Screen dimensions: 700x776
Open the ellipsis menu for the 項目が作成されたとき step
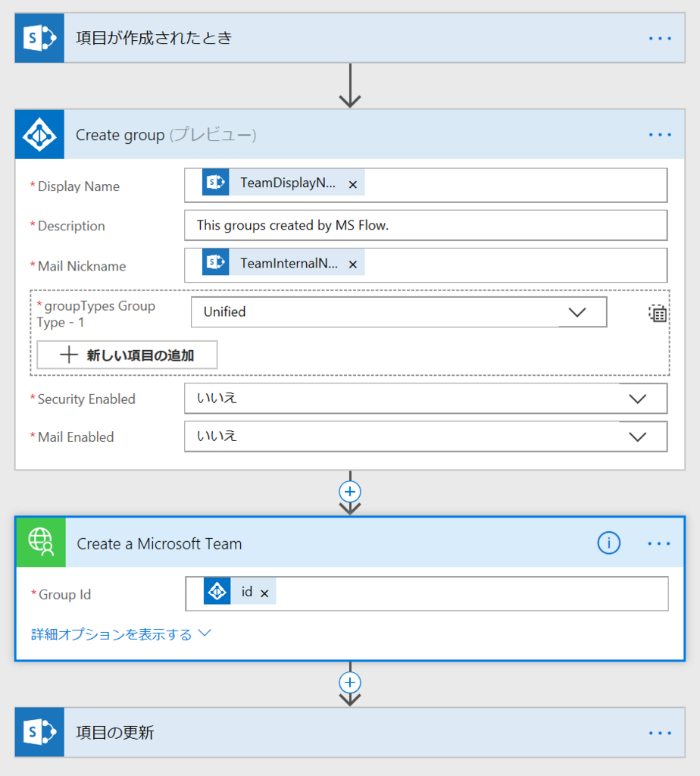[x=660, y=38]
